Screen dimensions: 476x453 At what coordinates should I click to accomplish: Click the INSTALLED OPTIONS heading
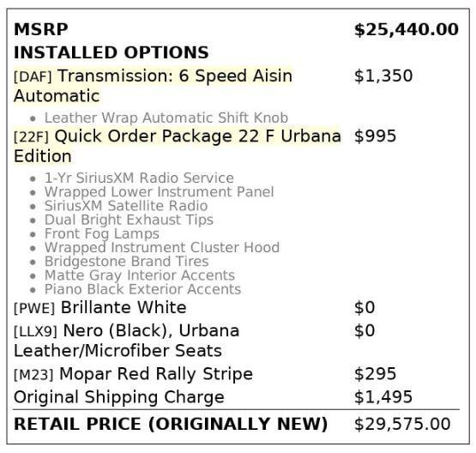pyautogui.click(x=111, y=52)
